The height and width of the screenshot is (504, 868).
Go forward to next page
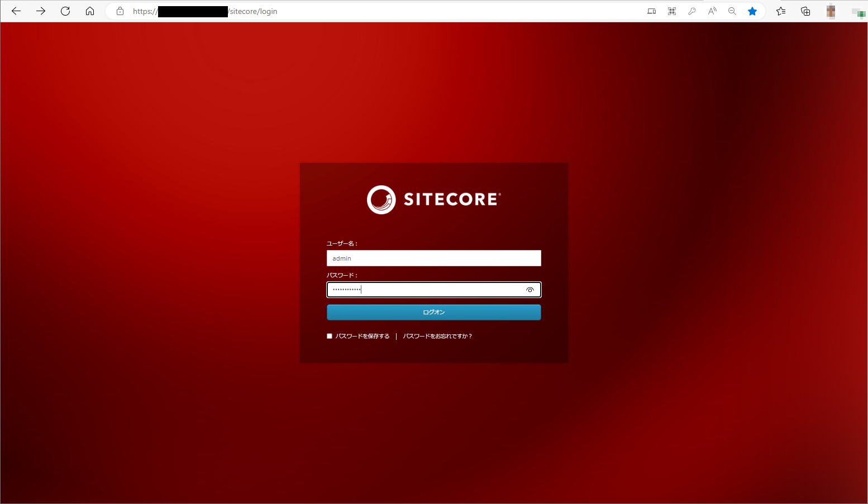click(41, 11)
